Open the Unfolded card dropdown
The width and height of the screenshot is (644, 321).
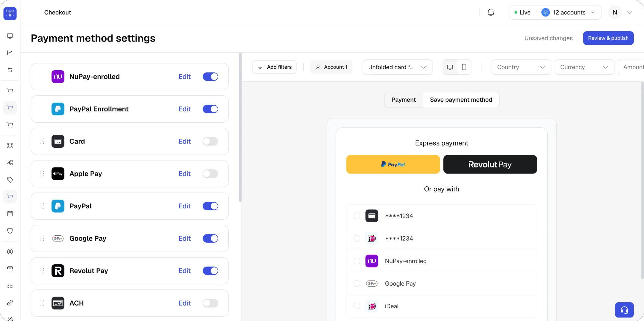397,67
